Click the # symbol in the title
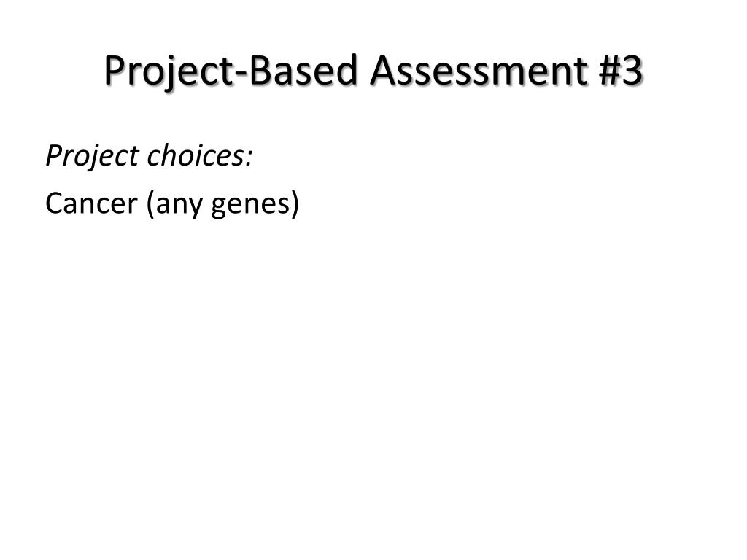The height and width of the screenshot is (560, 747). pyautogui.click(x=610, y=71)
